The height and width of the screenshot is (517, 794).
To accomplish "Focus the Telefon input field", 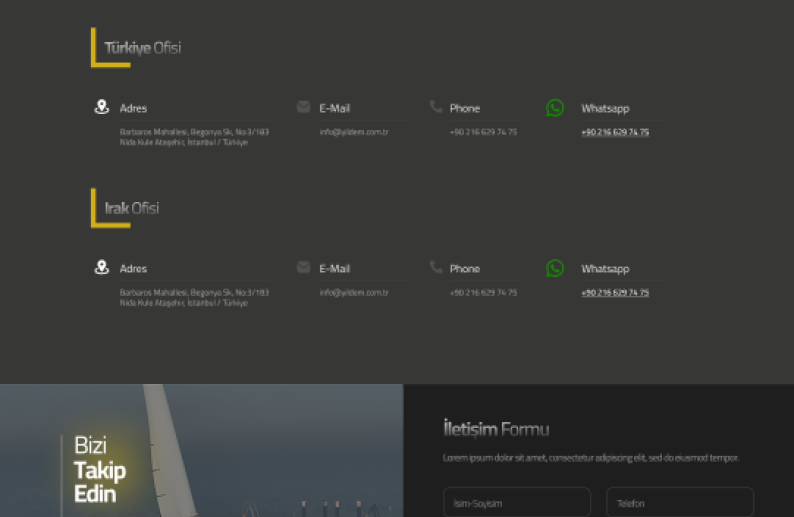I will pyautogui.click(x=679, y=503).
